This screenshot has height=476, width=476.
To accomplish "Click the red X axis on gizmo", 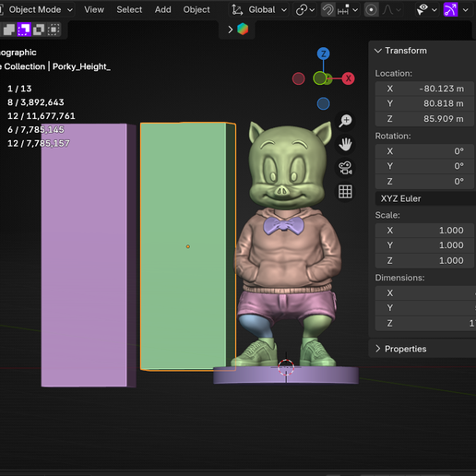I will (348, 78).
